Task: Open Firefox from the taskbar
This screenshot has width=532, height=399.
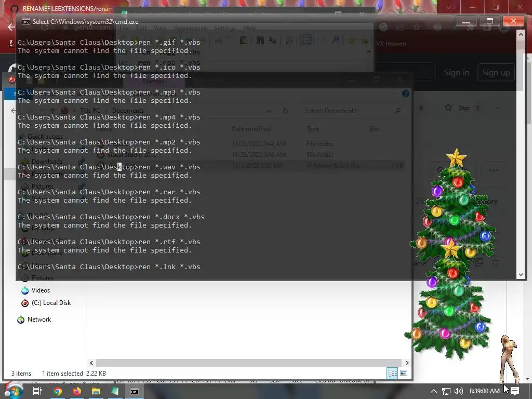Action: coord(77,391)
